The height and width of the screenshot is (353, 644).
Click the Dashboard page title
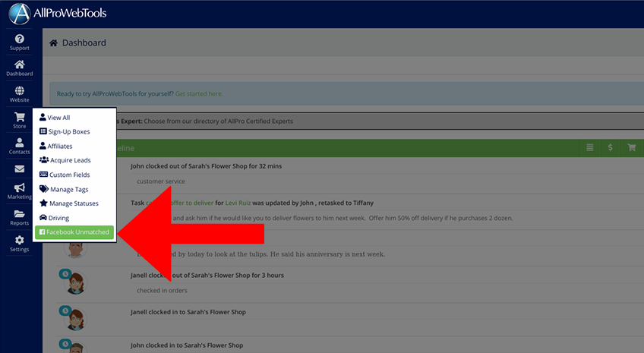[84, 43]
